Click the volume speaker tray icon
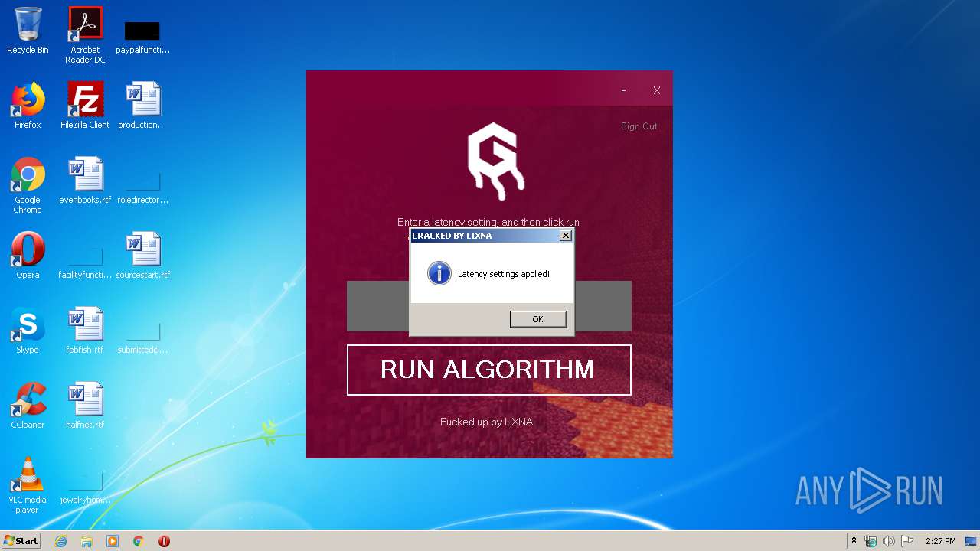Image resolution: width=980 pixels, height=551 pixels. click(x=888, y=541)
